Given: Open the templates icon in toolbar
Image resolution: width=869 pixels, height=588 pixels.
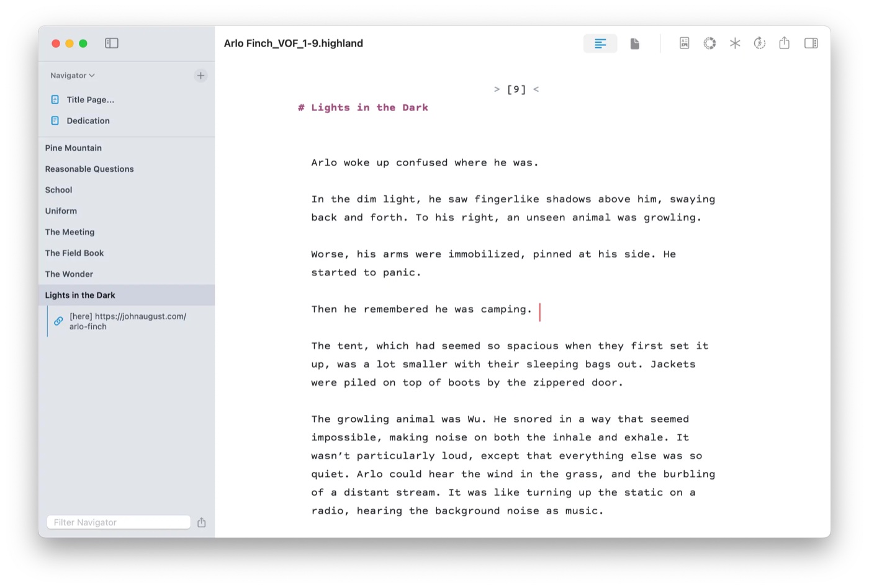Looking at the screenshot, I should [x=684, y=43].
